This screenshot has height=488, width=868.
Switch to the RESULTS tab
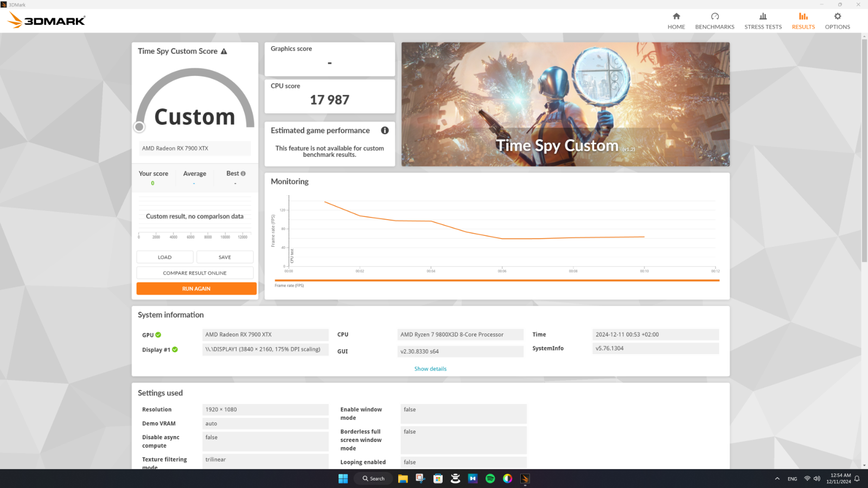tap(803, 21)
